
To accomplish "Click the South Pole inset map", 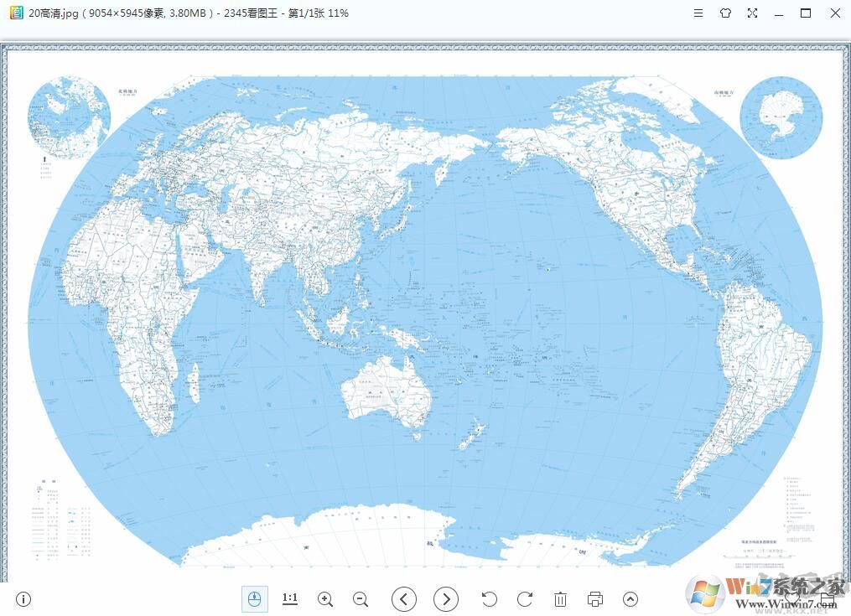I will point(781,117).
